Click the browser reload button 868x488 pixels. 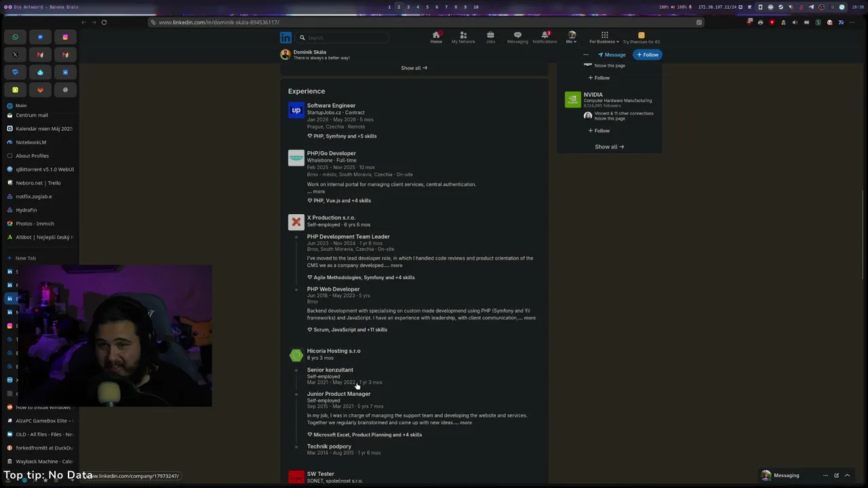pos(104,22)
